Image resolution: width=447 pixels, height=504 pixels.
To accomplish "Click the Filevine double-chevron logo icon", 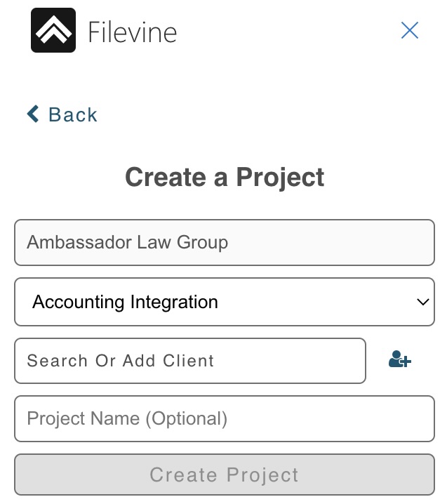I will pos(53,30).
